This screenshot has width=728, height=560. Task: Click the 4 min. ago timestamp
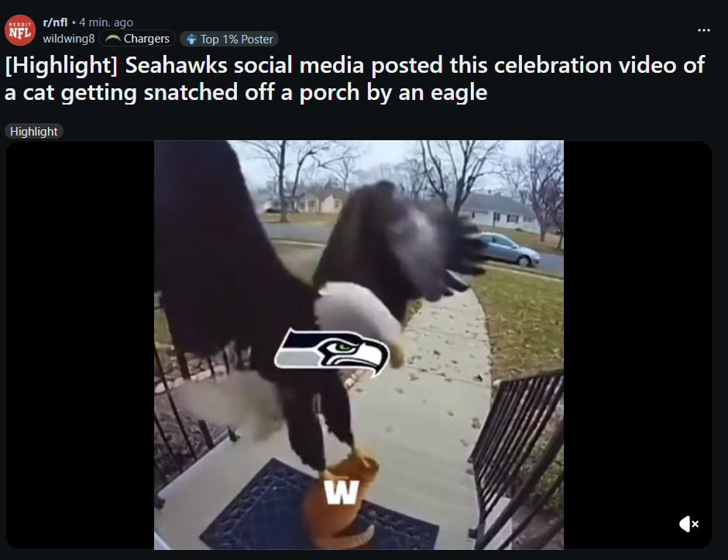106,22
